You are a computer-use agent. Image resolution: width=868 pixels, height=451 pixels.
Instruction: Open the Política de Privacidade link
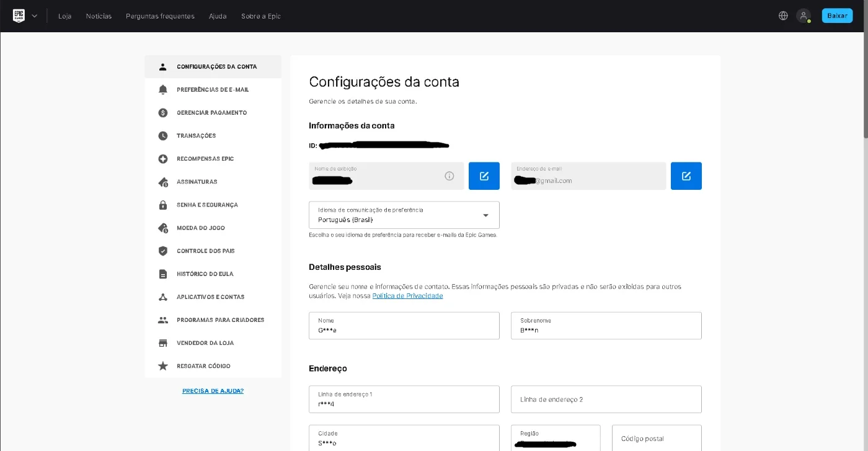pyautogui.click(x=407, y=296)
